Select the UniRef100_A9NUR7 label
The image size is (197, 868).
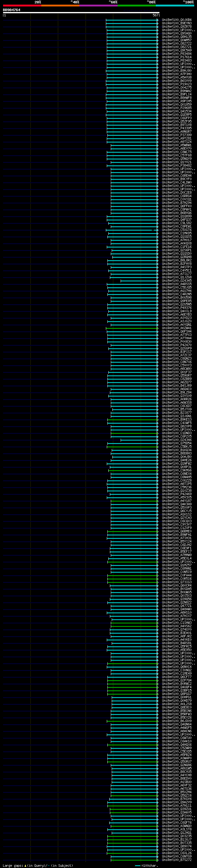(177, 132)
